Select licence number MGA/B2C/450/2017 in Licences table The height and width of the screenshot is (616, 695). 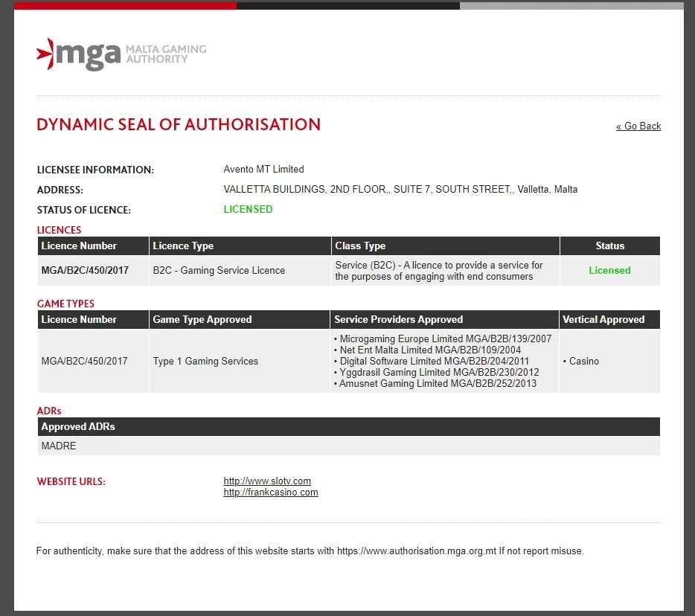(85, 270)
